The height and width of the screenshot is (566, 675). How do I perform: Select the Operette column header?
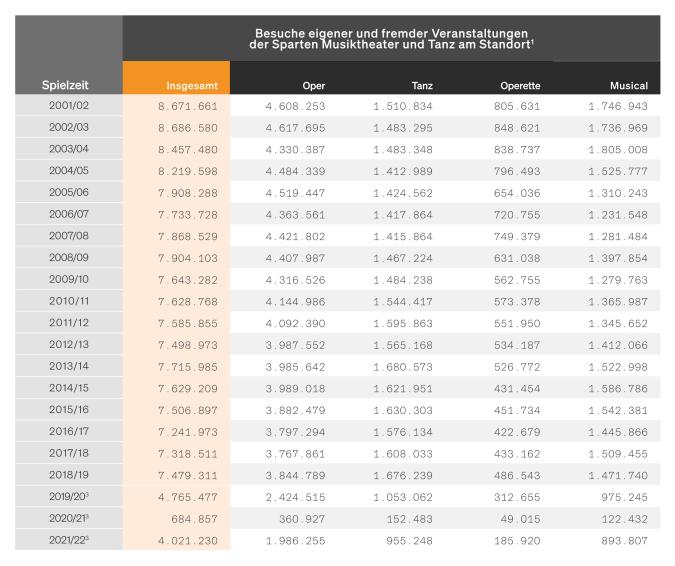point(518,86)
